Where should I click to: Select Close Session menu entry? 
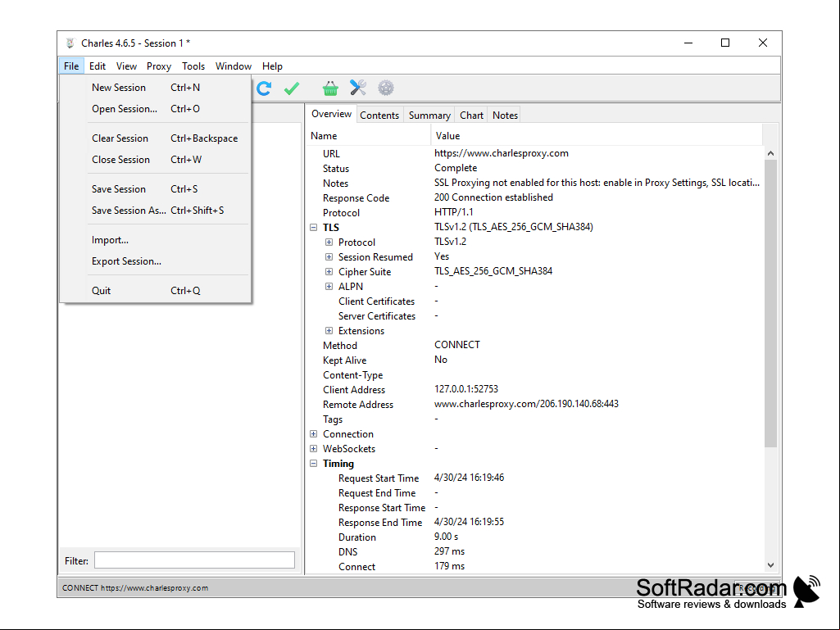pos(156,160)
